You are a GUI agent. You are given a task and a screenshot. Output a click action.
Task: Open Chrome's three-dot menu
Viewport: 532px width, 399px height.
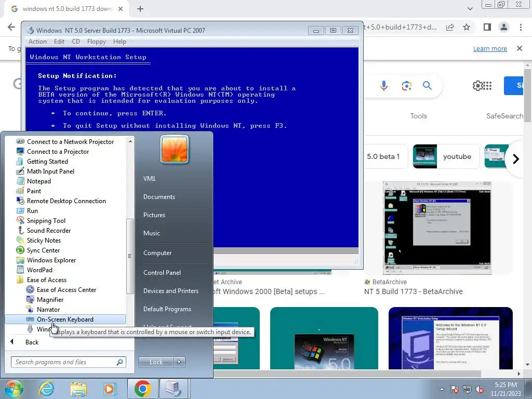pos(521,27)
